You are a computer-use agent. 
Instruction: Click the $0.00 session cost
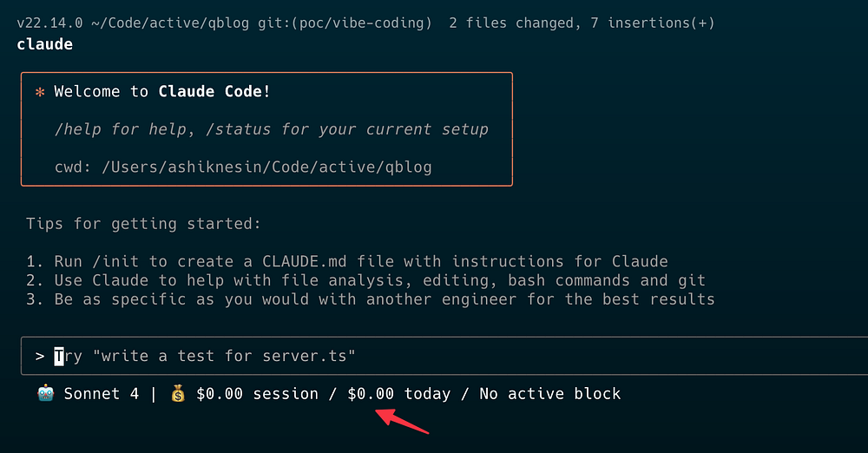click(220, 393)
